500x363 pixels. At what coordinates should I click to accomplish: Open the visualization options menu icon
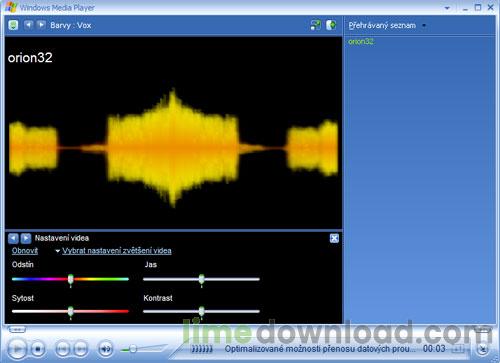pos(13,25)
